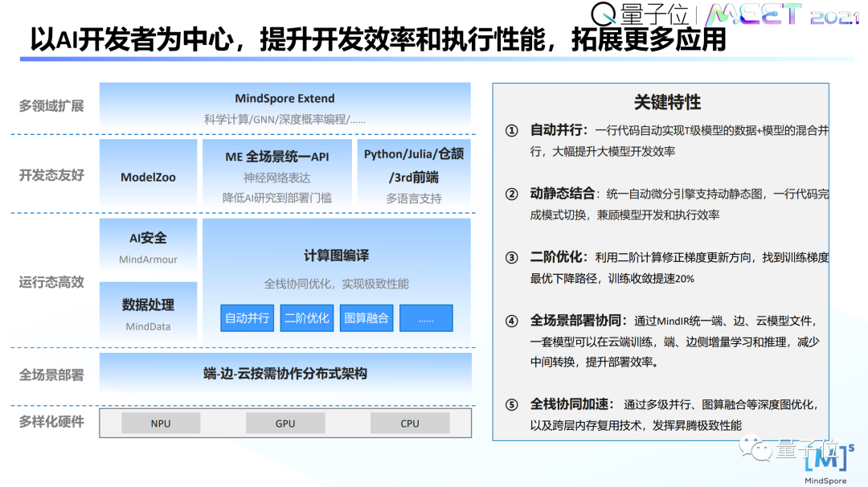Click the ModelZoo block
Screen dimensions: 868x487
149,174
